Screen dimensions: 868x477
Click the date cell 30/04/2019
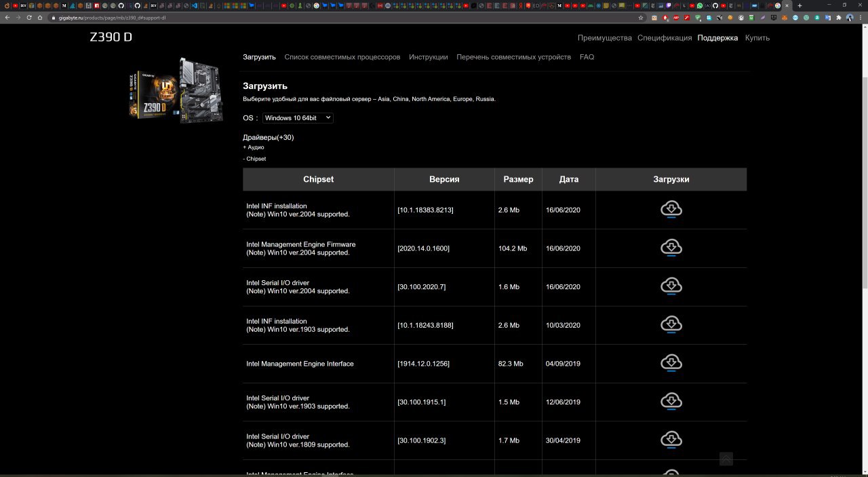point(563,440)
